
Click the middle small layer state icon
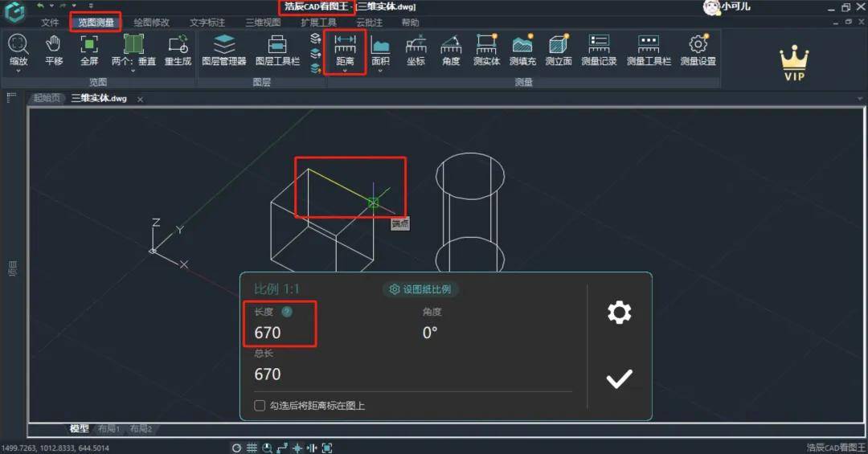tap(316, 54)
